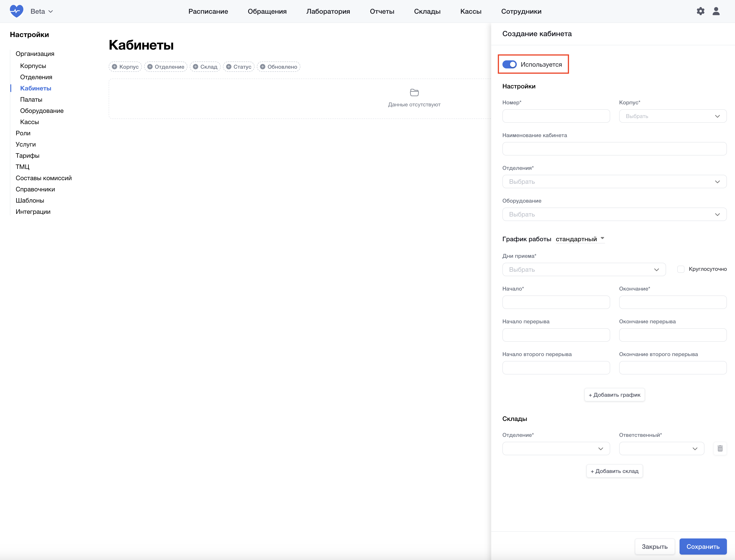Click the plus icon on Обновлено filter
Image resolution: width=735 pixels, height=560 pixels.
(x=263, y=67)
